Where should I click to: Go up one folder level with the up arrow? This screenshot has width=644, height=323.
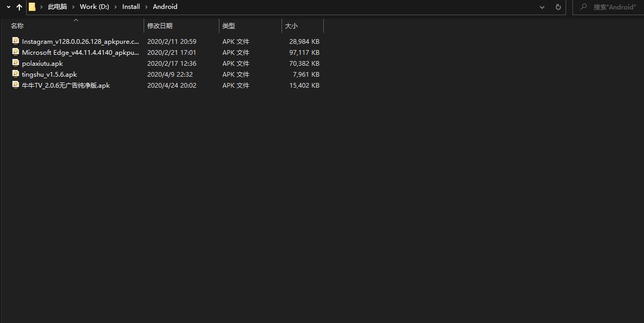(19, 7)
